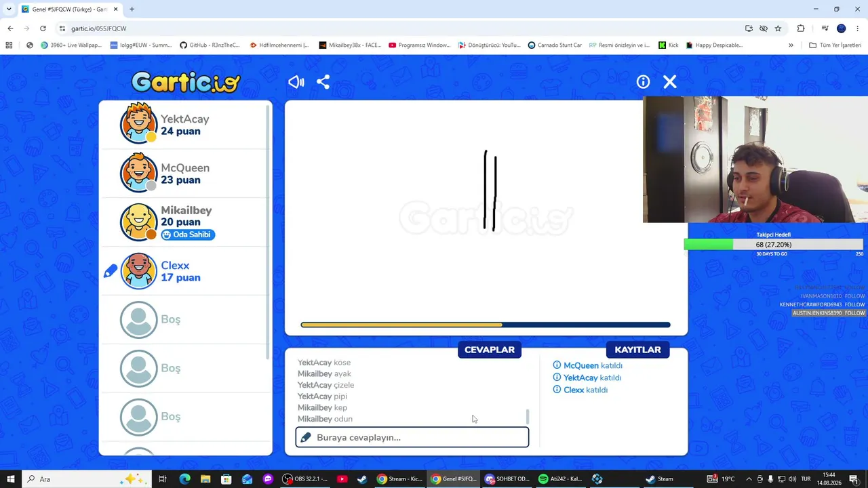868x488 pixels.
Task: Expand hidden bookmarks chevron
Action: 791,45
